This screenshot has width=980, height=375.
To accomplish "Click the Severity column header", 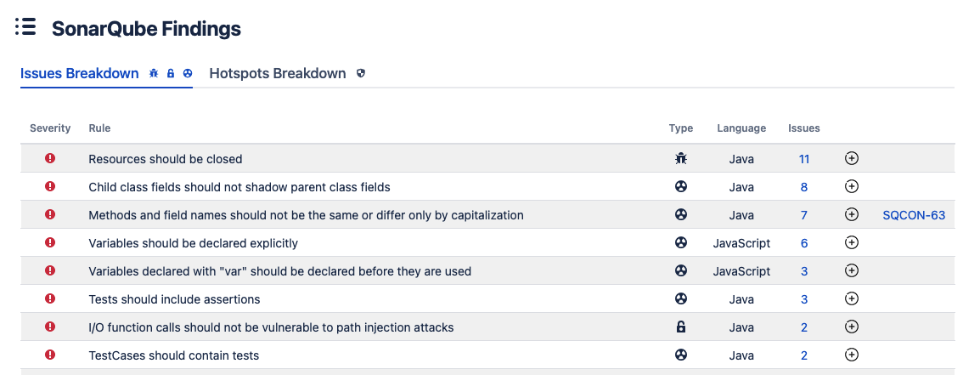I will pyautogui.click(x=51, y=128).
